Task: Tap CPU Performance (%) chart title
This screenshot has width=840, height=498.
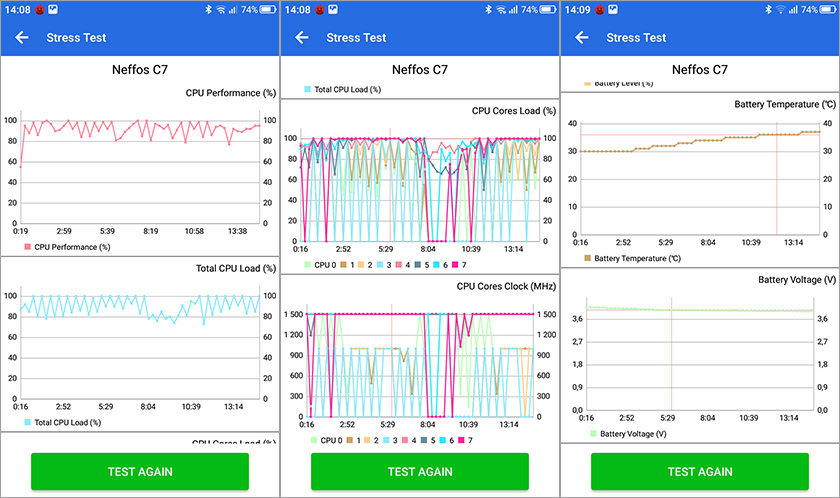Action: (x=230, y=93)
